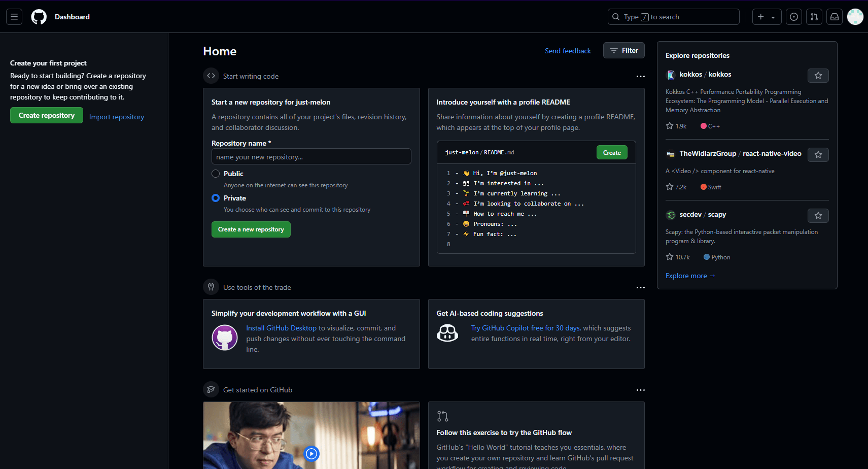Select the Private repository radio button
The height and width of the screenshot is (469, 868).
click(216, 198)
